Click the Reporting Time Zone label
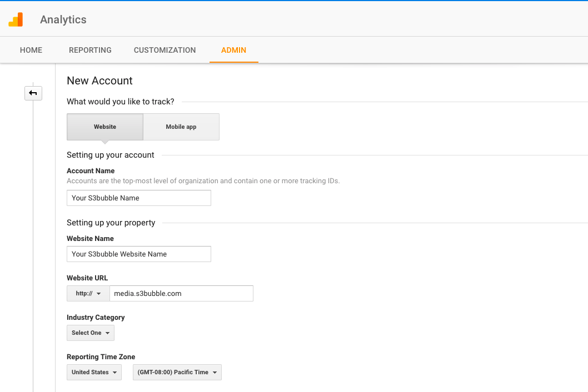Screen dimensions: 588x392 (x=101, y=357)
